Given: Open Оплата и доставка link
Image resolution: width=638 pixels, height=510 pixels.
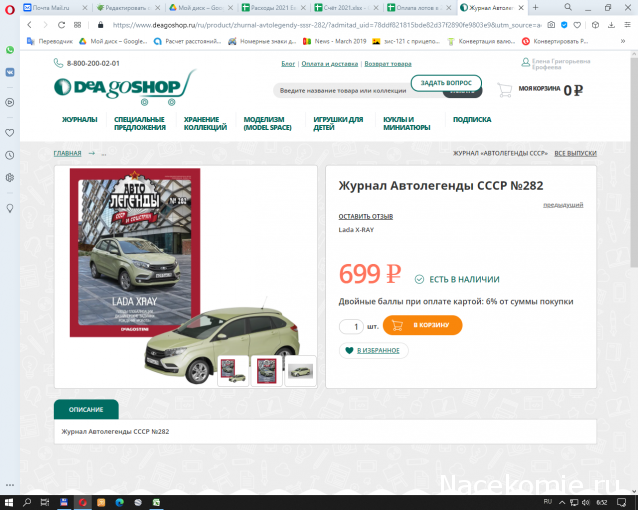Looking at the screenshot, I should 330,63.
